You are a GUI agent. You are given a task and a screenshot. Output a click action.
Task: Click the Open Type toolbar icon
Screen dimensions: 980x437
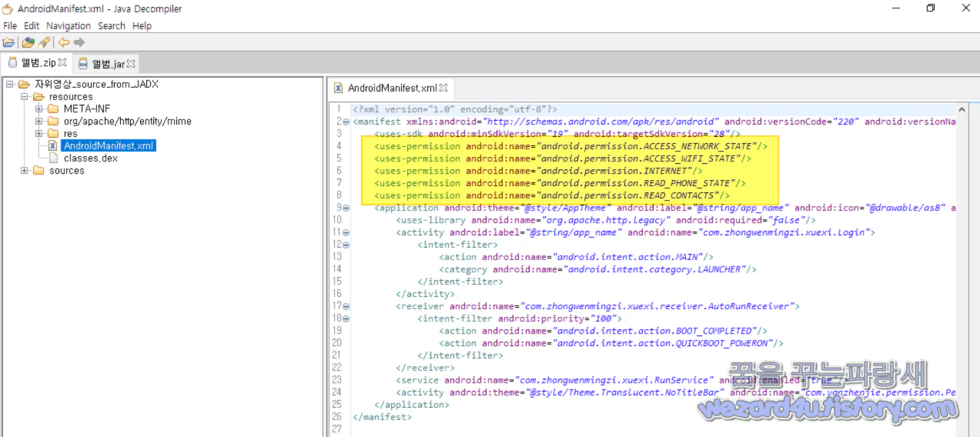click(x=28, y=43)
